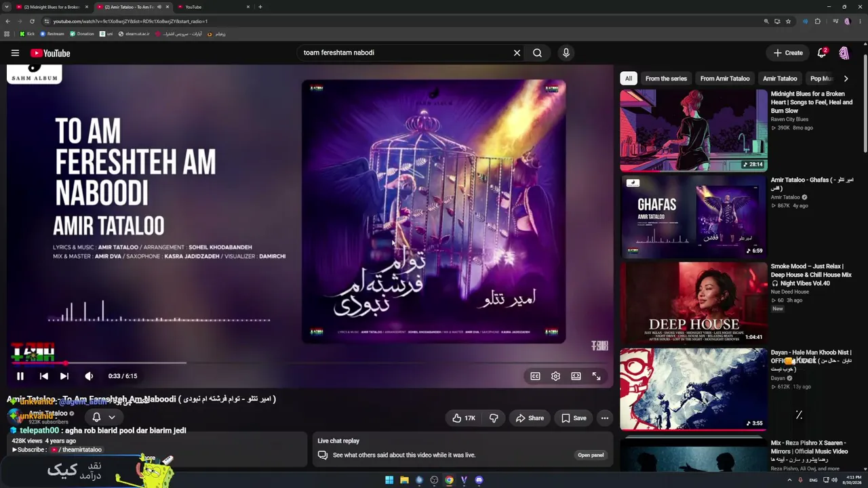
Task: Open the Kick bookmark
Action: [27, 34]
